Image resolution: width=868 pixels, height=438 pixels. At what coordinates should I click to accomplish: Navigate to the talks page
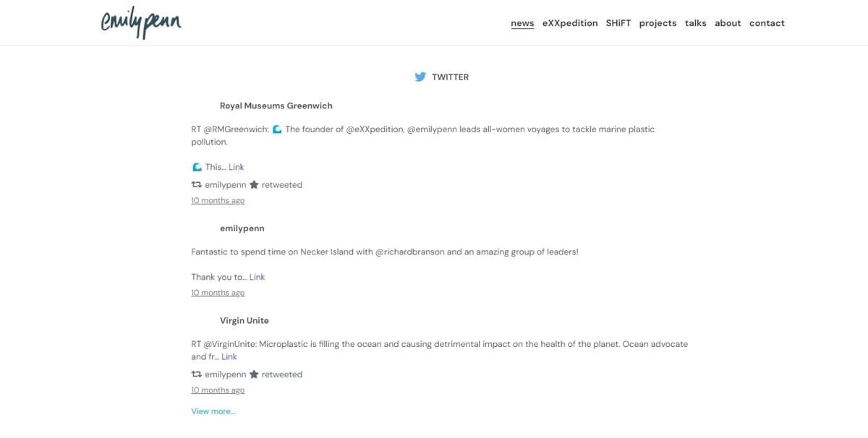pyautogui.click(x=696, y=23)
